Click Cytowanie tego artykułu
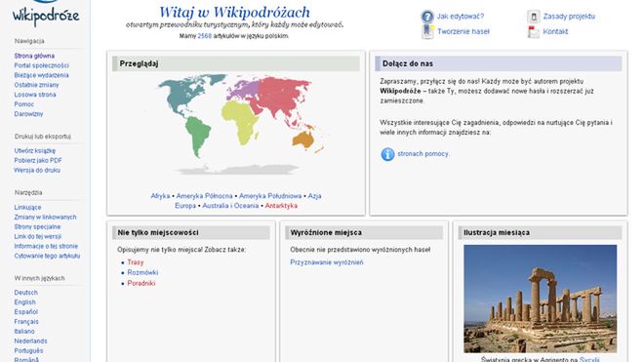Image resolution: width=644 pixels, height=362 pixels. point(47,256)
